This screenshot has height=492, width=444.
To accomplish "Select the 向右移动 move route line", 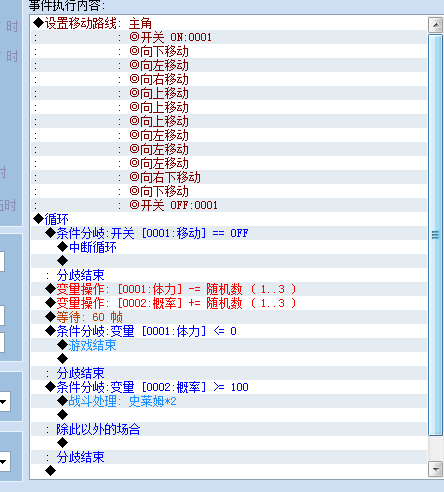I will tap(229, 79).
